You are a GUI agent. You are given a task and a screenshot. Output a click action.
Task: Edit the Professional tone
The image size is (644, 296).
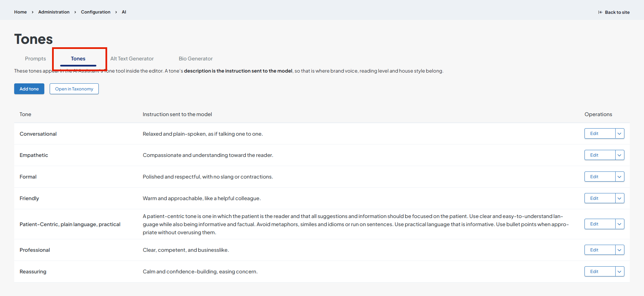pos(600,250)
